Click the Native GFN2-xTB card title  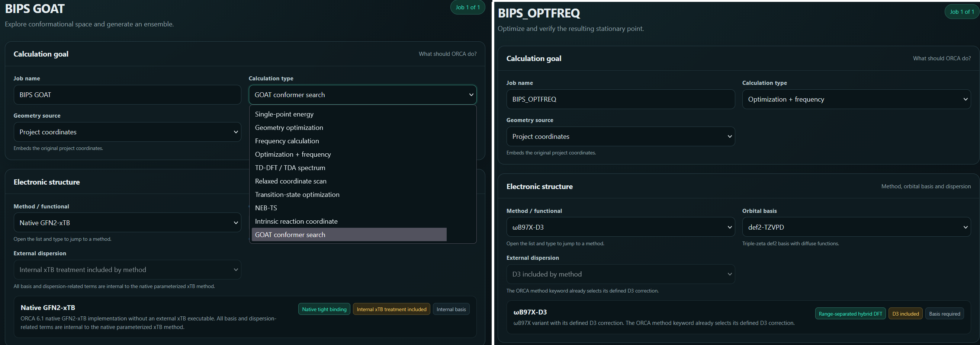click(x=48, y=308)
